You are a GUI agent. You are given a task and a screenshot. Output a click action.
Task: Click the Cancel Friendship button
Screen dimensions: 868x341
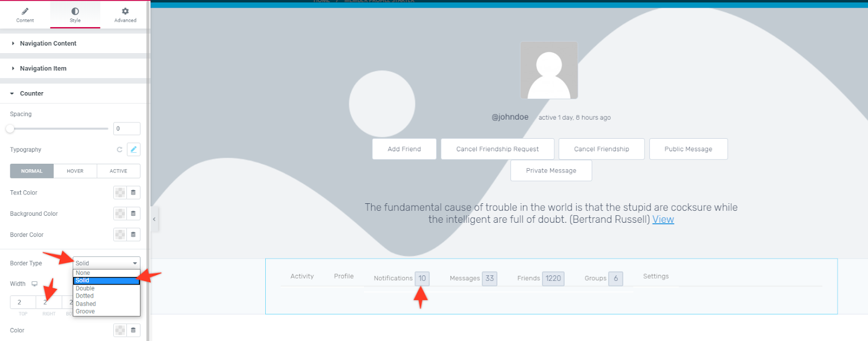tap(602, 149)
